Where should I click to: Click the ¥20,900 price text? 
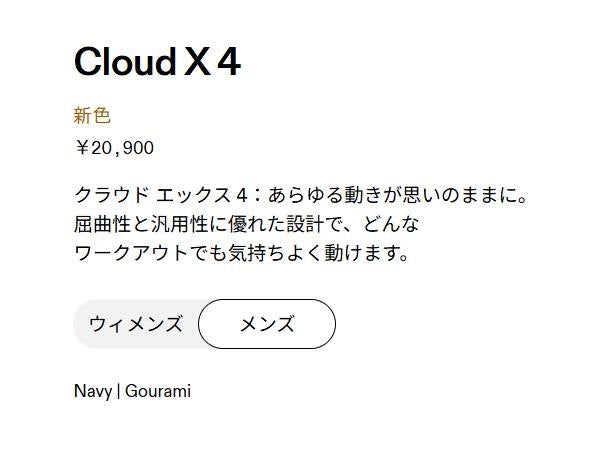[x=114, y=148]
